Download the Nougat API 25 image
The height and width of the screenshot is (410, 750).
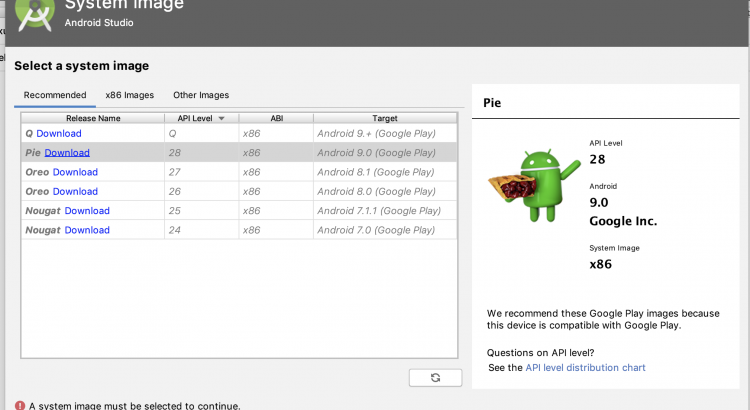click(x=87, y=211)
